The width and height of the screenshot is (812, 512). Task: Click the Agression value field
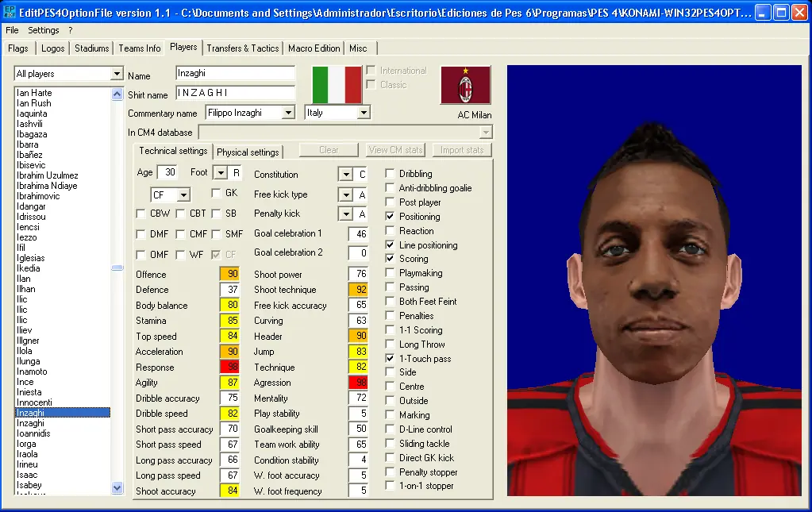click(x=358, y=383)
